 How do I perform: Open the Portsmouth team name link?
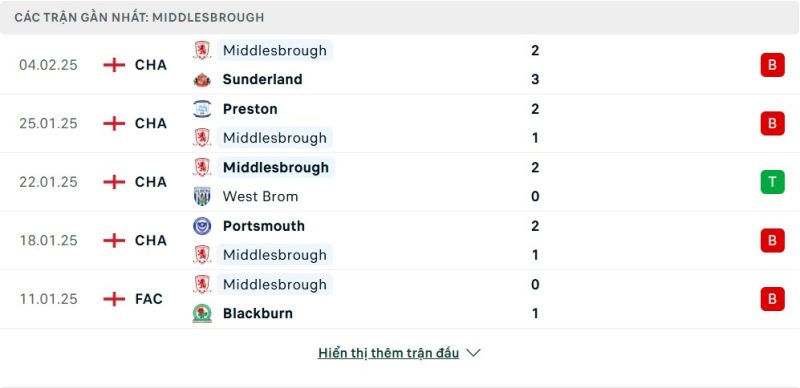(264, 226)
